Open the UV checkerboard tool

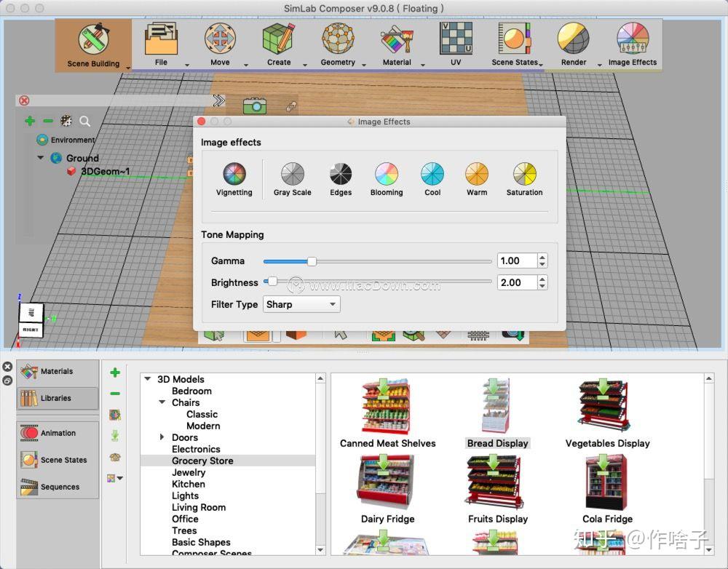[456, 39]
